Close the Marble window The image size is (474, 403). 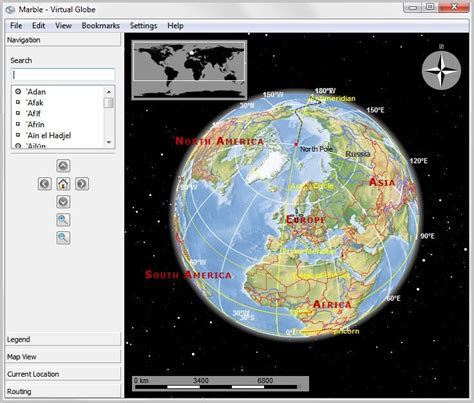click(x=454, y=7)
